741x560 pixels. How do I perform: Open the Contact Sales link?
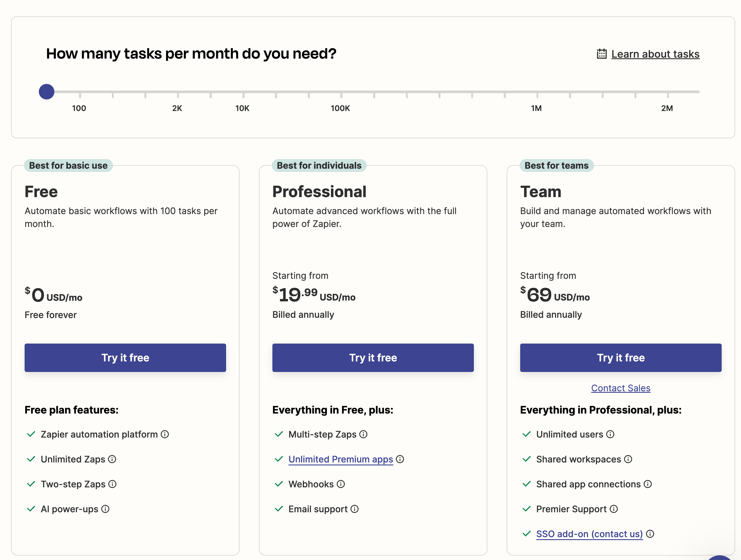pos(620,388)
